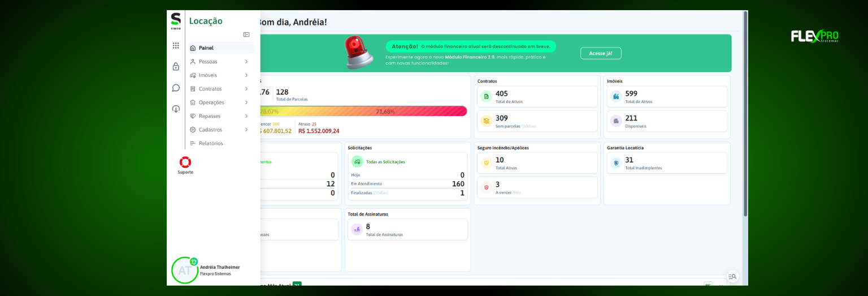
Task: Expand the Repasses chevron arrow
Action: click(246, 116)
